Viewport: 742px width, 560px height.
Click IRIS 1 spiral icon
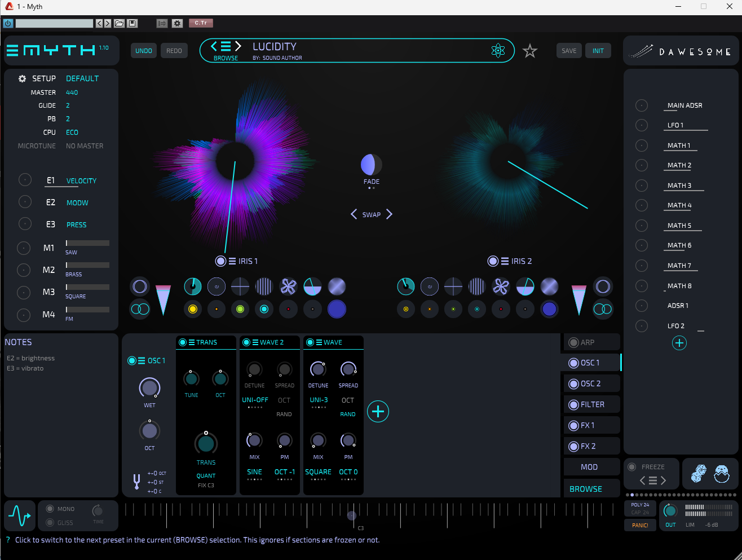(217, 286)
